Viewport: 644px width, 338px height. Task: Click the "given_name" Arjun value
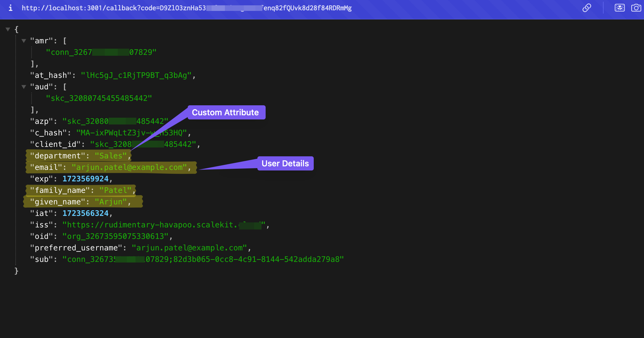click(111, 202)
